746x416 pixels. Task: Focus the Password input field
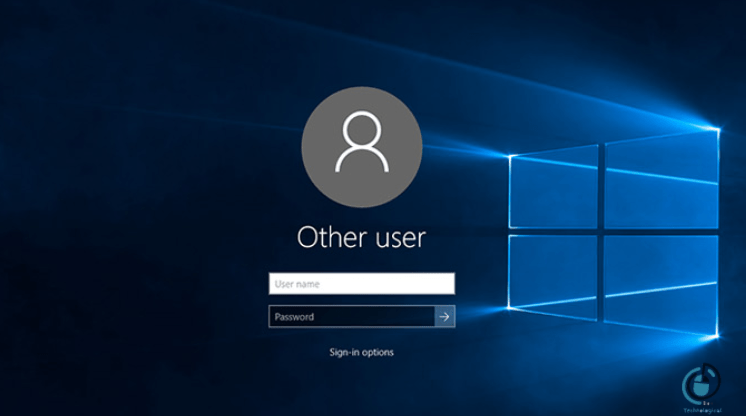coord(352,317)
